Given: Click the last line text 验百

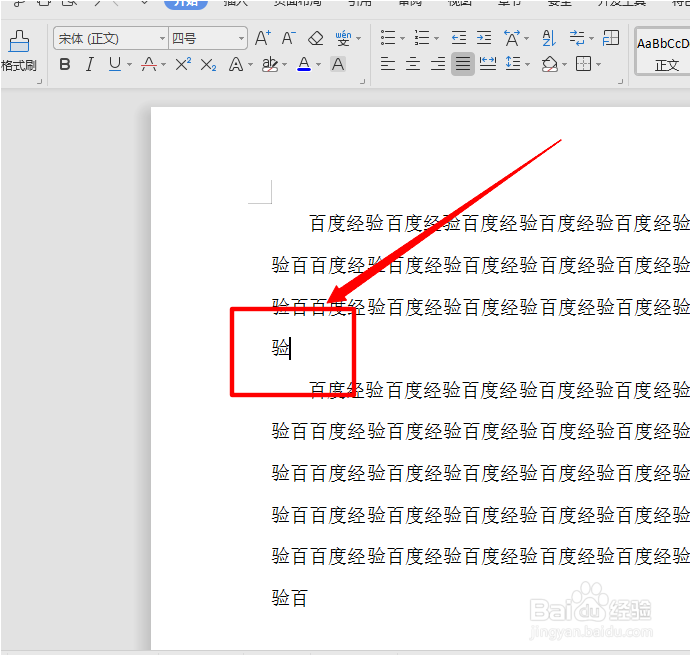Looking at the screenshot, I should [290, 598].
